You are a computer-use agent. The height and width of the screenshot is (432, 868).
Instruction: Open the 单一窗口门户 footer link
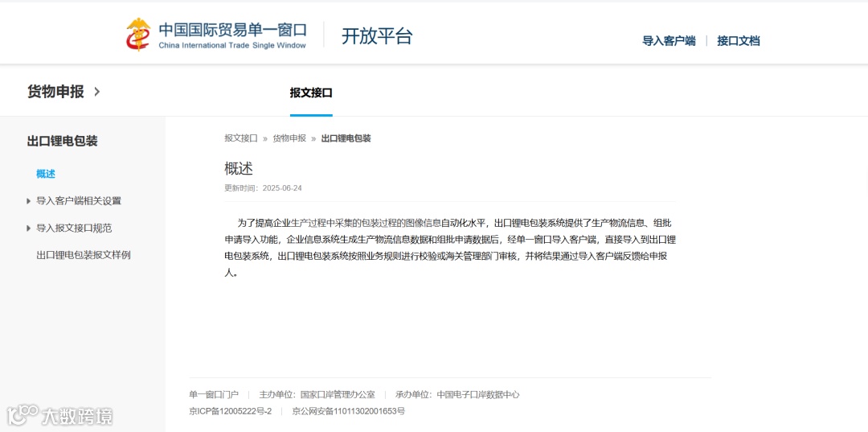click(214, 395)
